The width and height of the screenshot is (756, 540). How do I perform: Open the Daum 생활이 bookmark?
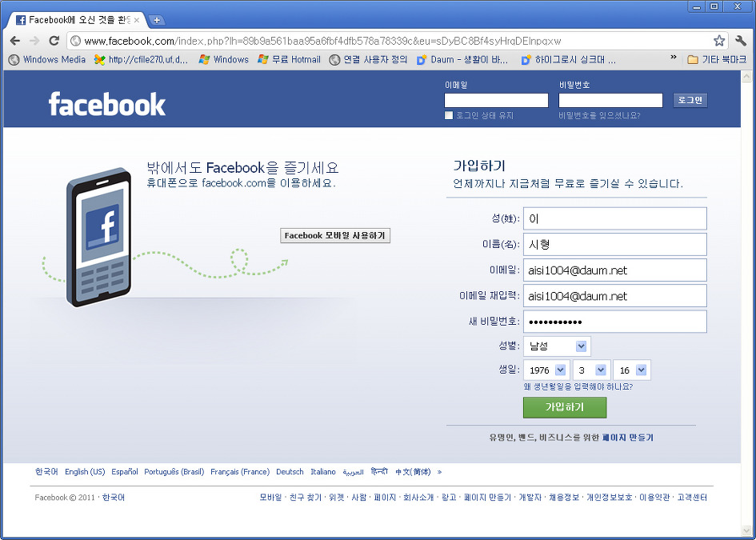462,60
